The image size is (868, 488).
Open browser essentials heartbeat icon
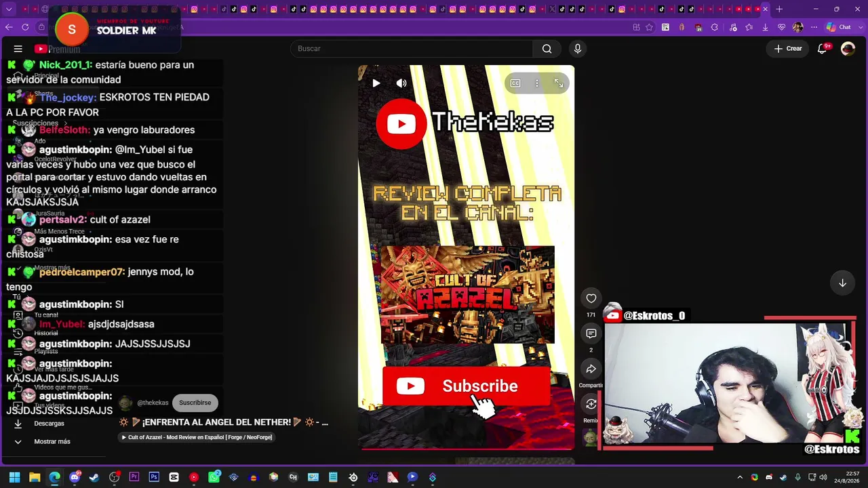click(782, 27)
